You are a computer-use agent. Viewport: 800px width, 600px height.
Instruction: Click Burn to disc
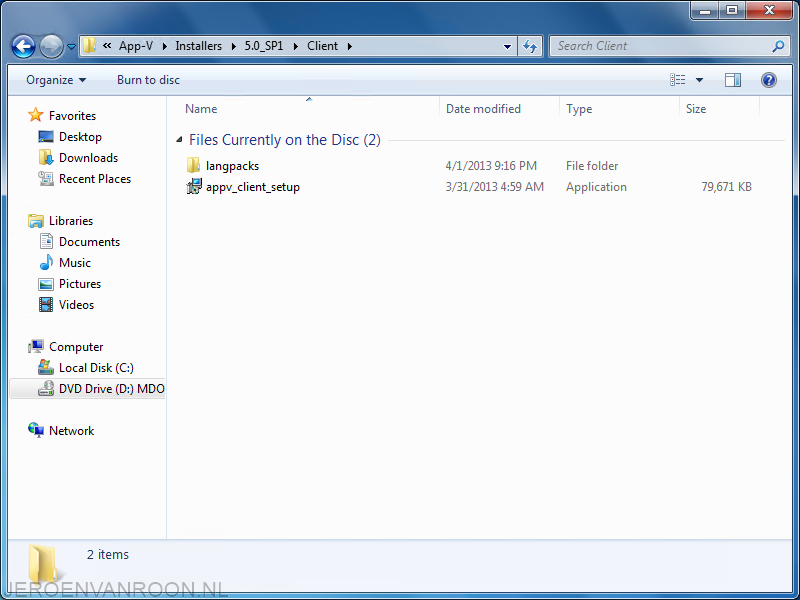[148, 80]
